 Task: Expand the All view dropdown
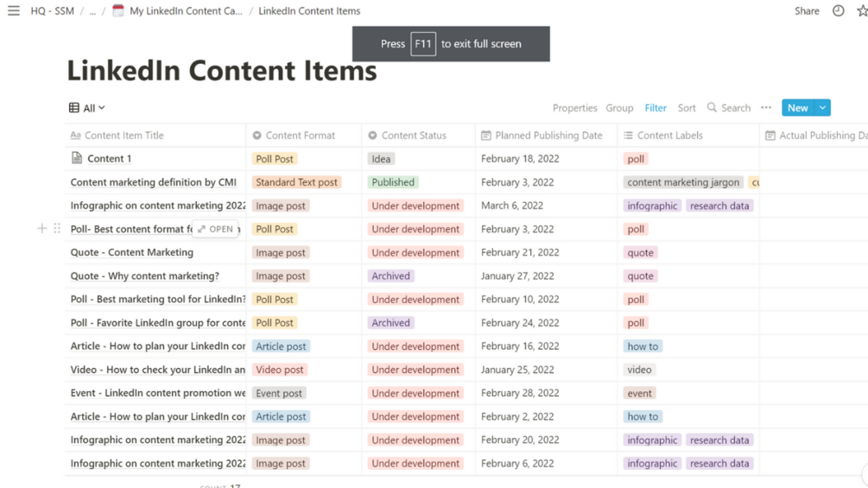tap(87, 108)
